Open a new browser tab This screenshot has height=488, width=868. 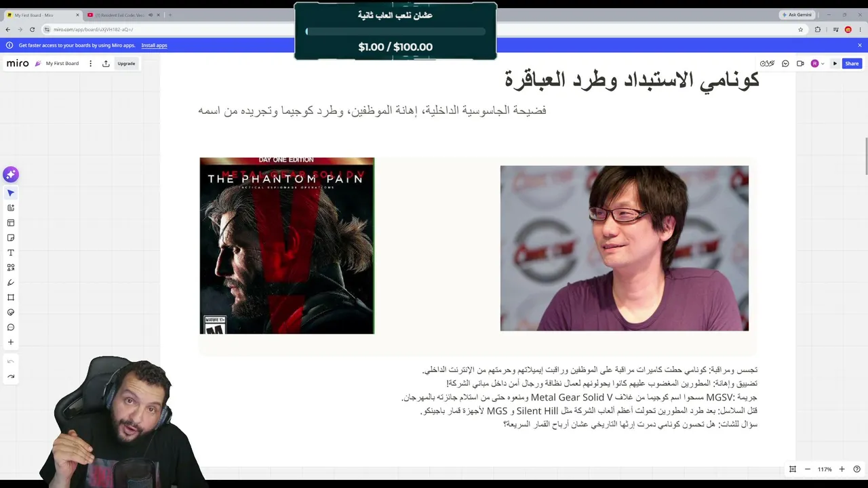click(x=170, y=15)
